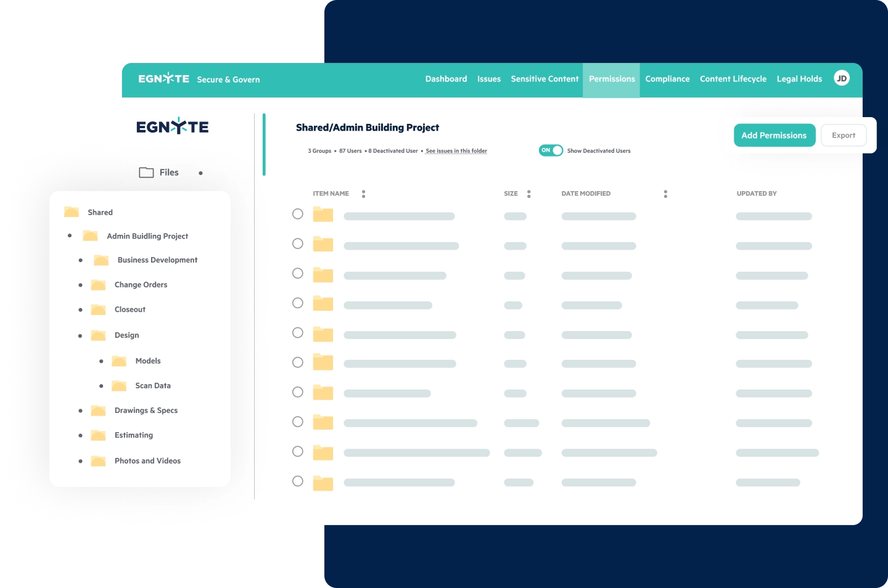Open the JD user avatar menu

[x=842, y=79]
